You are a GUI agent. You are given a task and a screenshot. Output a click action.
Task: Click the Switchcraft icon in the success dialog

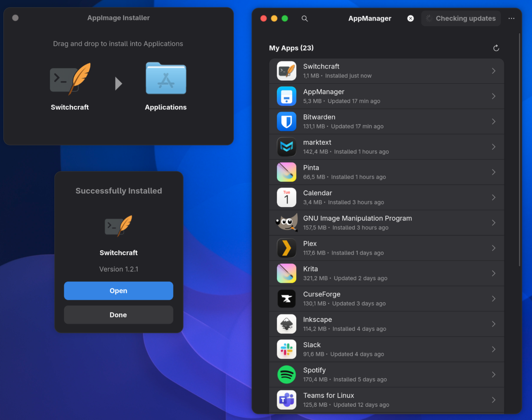(118, 226)
